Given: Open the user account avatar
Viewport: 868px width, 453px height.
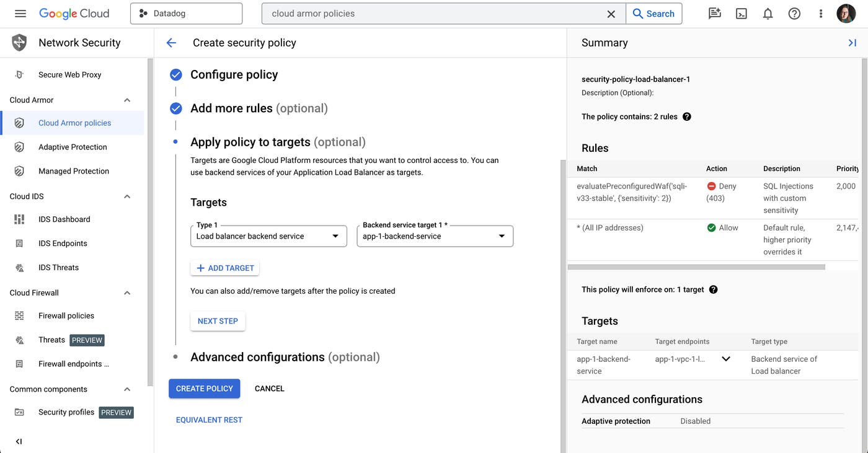Looking at the screenshot, I should [x=846, y=14].
